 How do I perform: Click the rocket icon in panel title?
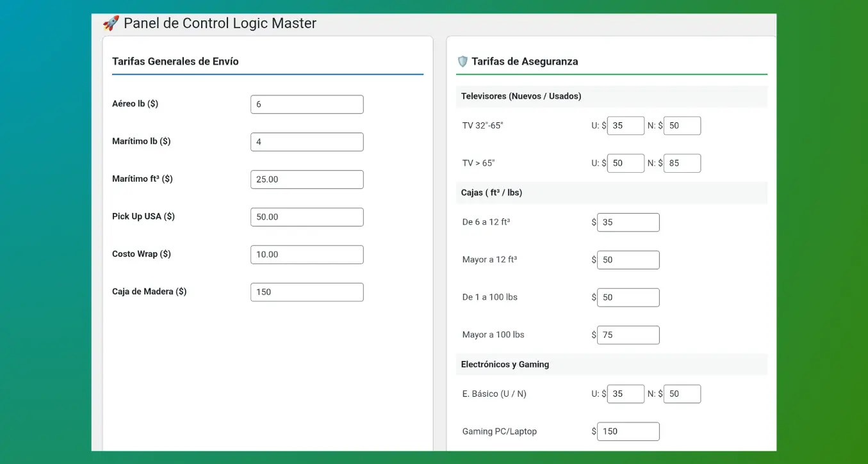pyautogui.click(x=111, y=24)
